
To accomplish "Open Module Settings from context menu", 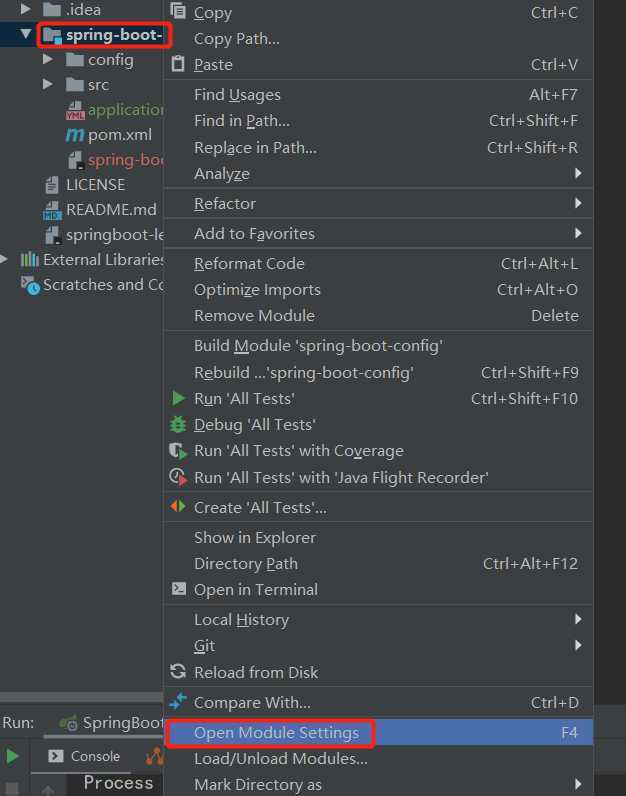I will (276, 733).
